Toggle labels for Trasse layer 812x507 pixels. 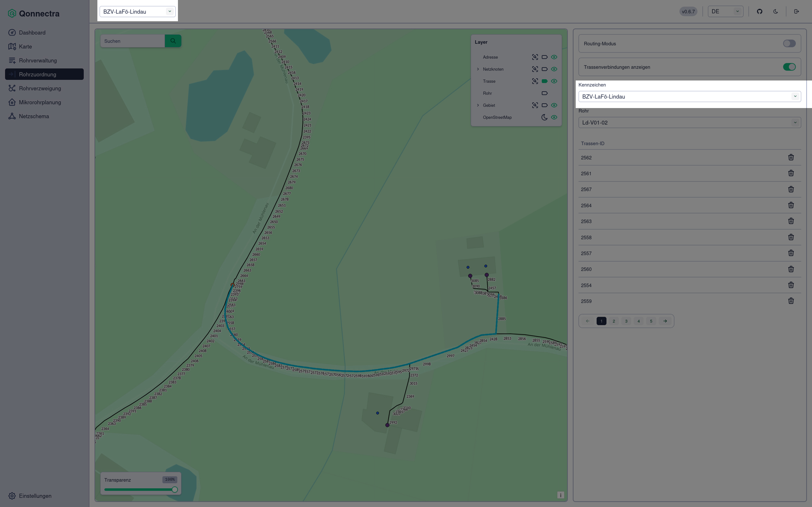tap(544, 81)
